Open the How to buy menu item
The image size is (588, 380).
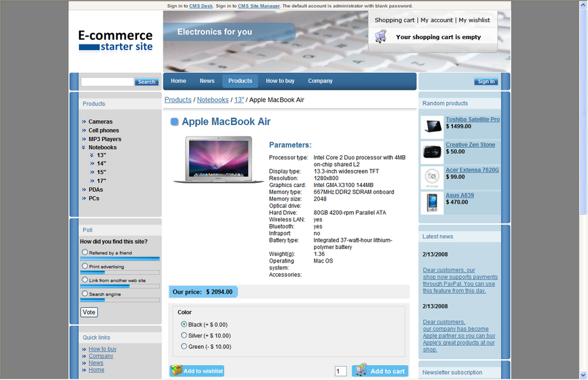tap(280, 81)
